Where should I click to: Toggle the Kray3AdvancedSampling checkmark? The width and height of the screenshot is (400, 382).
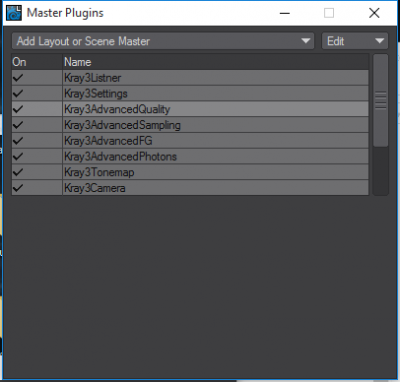click(x=18, y=125)
